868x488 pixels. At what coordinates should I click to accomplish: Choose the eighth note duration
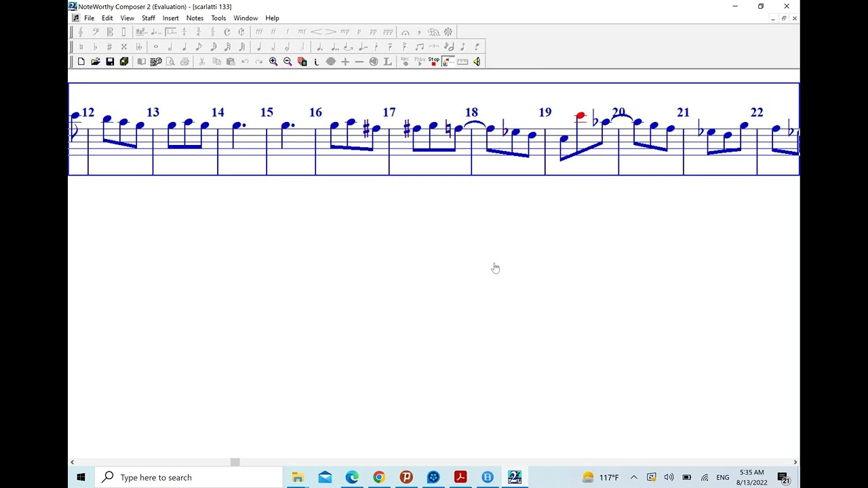(199, 47)
